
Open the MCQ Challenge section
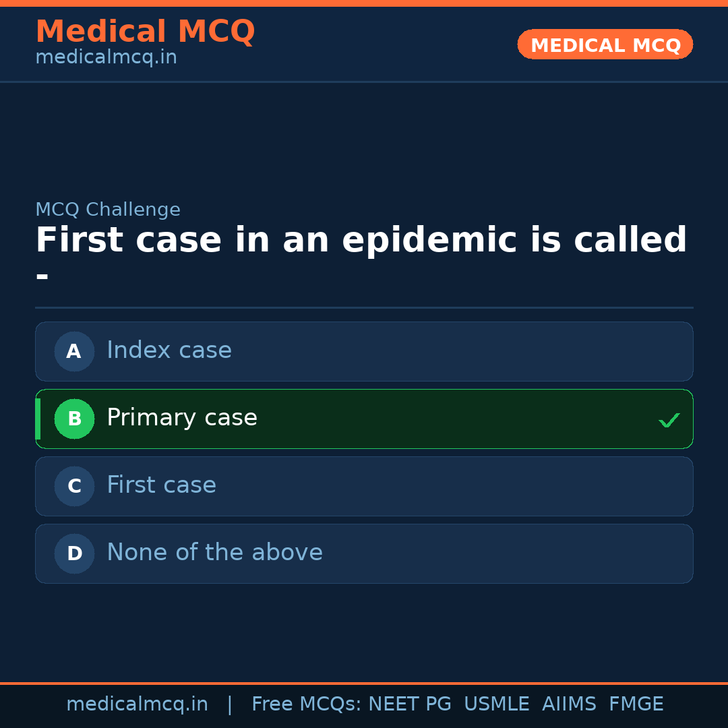click(108, 210)
